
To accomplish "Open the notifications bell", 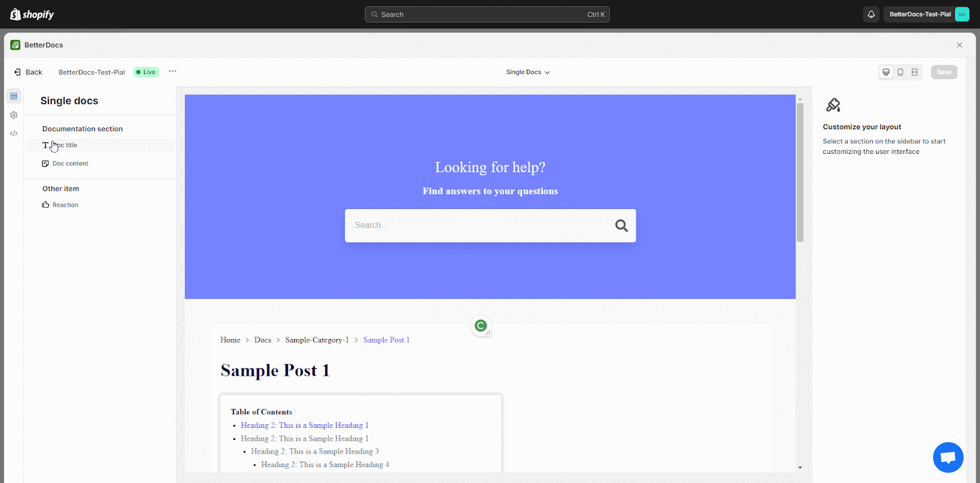I will pos(871,14).
